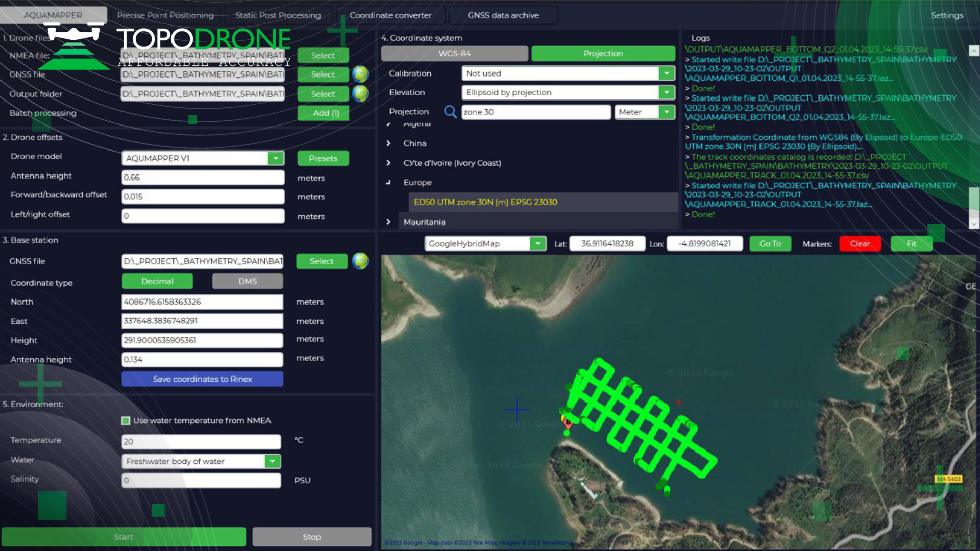Enable Use water temperature from NMEA

126,421
